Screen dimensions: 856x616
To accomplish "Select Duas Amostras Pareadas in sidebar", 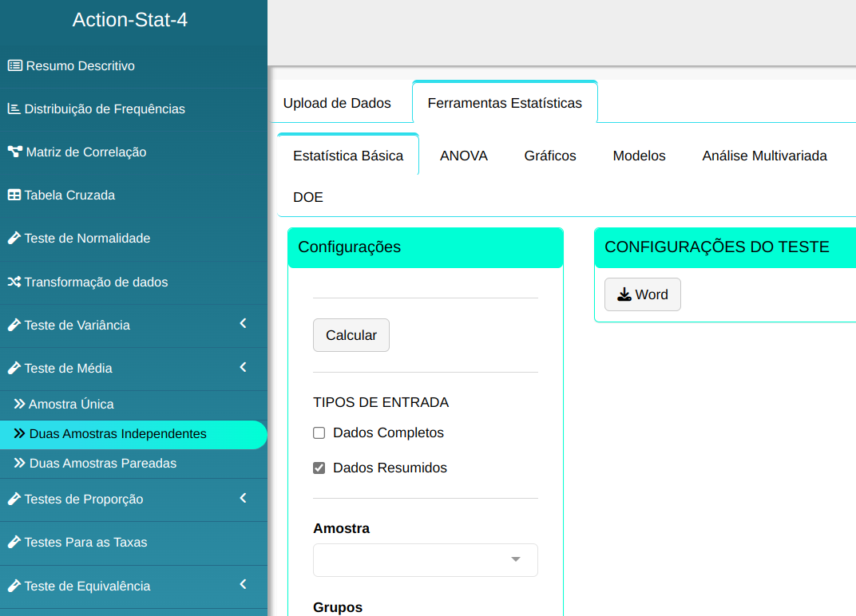I will tap(102, 463).
